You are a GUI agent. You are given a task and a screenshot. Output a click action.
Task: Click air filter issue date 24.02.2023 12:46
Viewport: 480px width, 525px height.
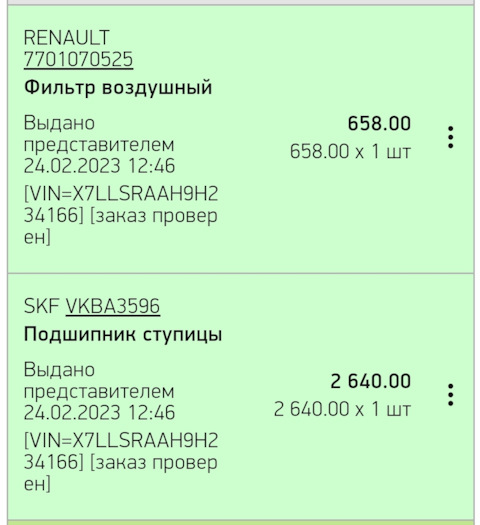[99, 166]
